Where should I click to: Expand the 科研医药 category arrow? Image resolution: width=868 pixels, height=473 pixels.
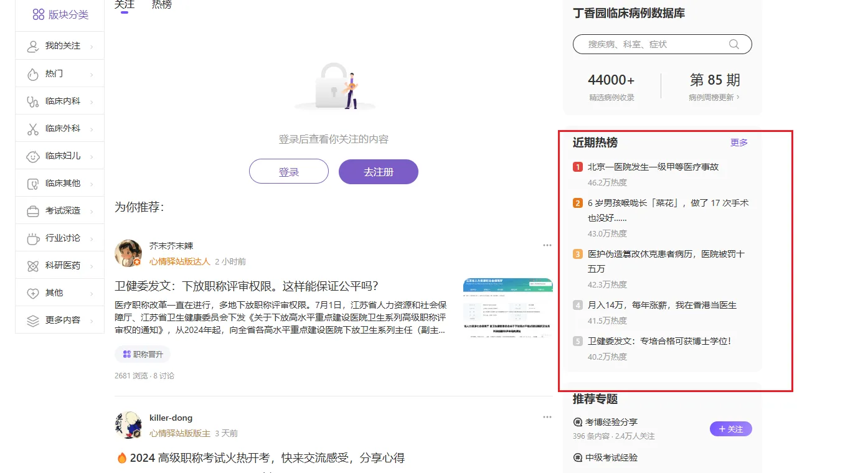tap(92, 266)
